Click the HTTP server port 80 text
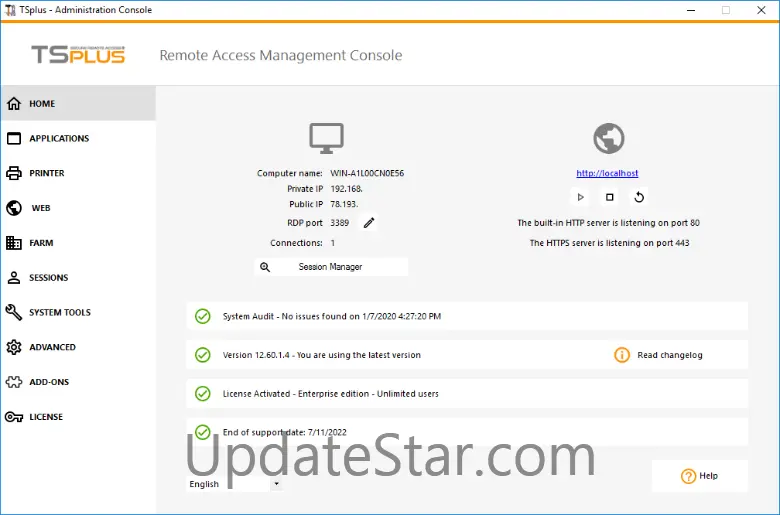 [x=608, y=223]
